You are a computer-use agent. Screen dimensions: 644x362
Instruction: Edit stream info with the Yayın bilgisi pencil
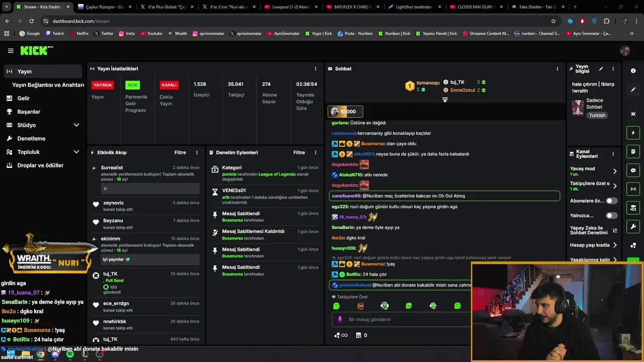click(x=601, y=69)
